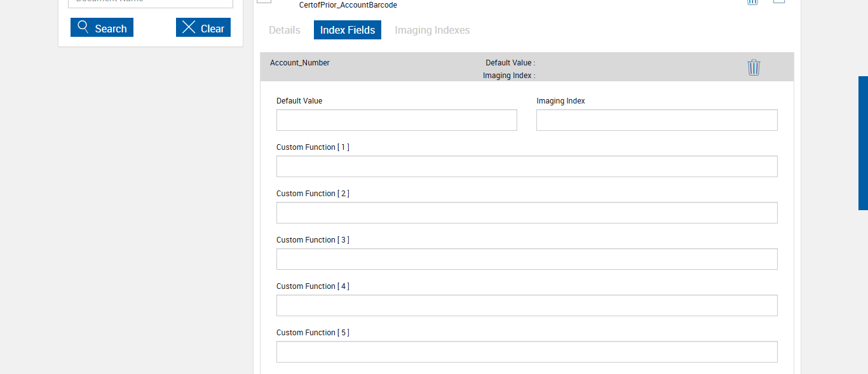Click the CertofPrior_AccountBarcode document name

click(348, 5)
